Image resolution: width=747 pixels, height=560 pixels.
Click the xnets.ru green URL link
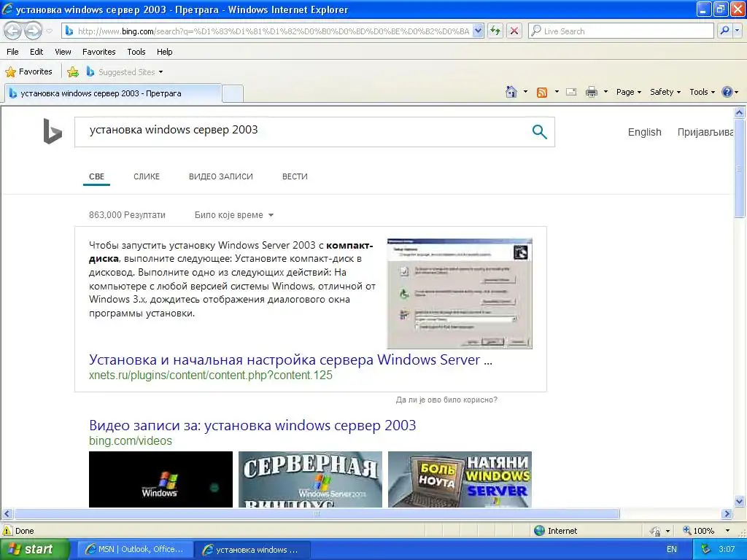(x=211, y=376)
